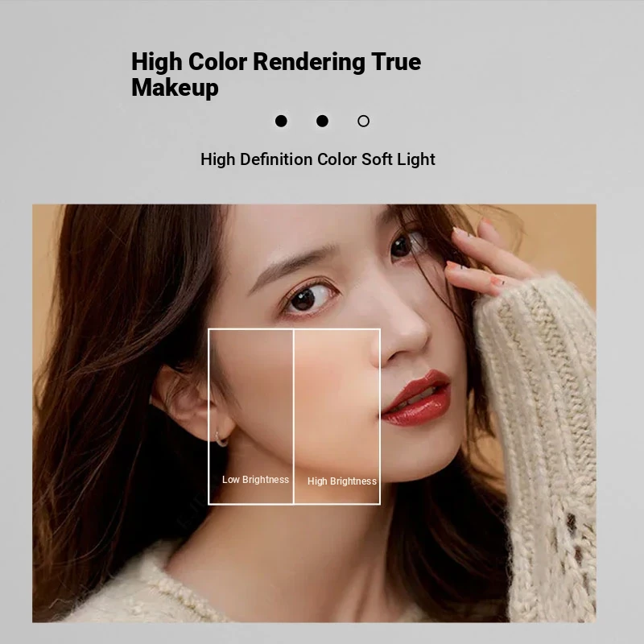This screenshot has width=644, height=644.
Task: Click the hoop earring on the ear
Action: click(x=221, y=438)
